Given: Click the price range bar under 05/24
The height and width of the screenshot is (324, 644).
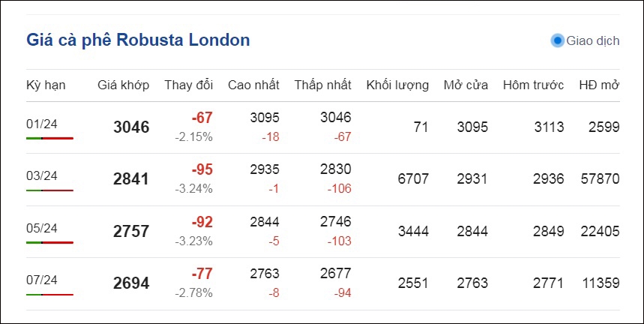Looking at the screenshot, I should coord(49,243).
